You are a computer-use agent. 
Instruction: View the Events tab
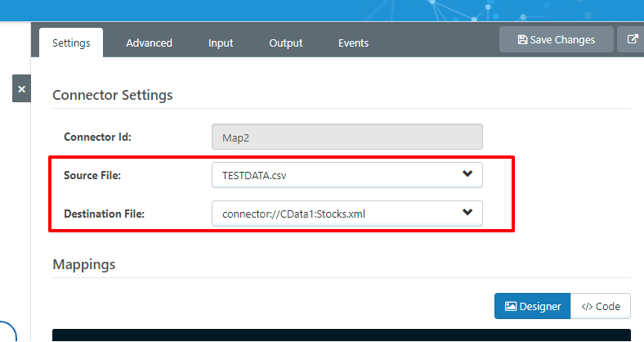click(x=353, y=43)
